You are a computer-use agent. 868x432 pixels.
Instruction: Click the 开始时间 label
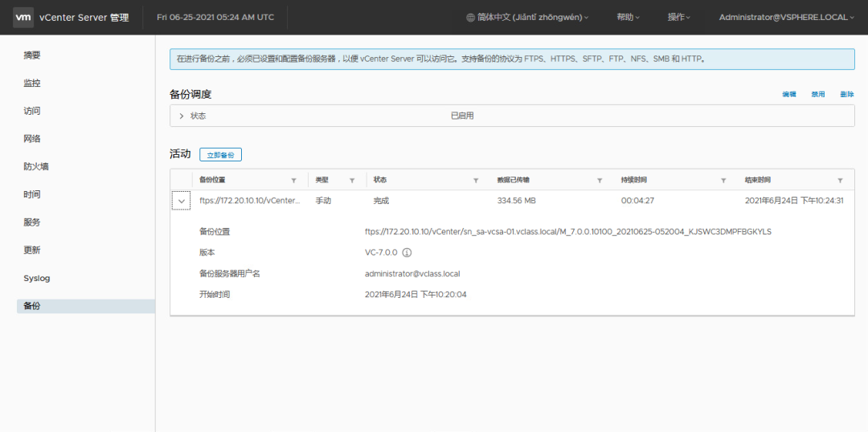(x=215, y=295)
